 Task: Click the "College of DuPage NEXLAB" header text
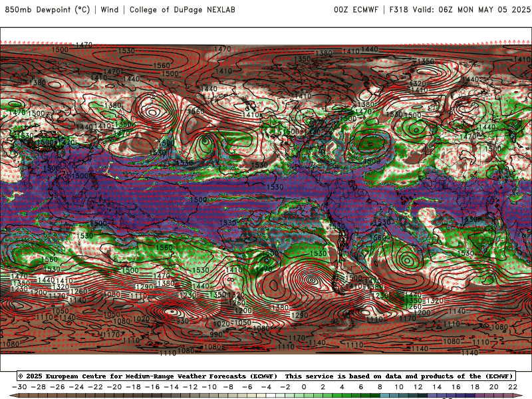182,9
